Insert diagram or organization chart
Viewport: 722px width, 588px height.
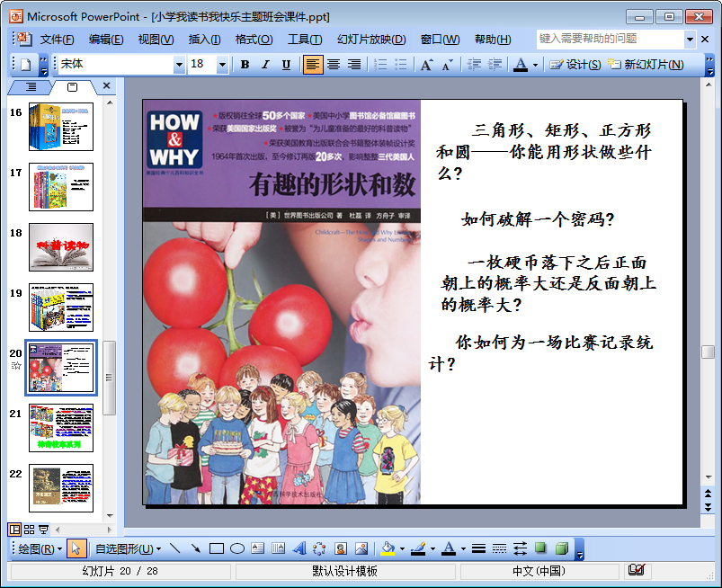[319, 548]
